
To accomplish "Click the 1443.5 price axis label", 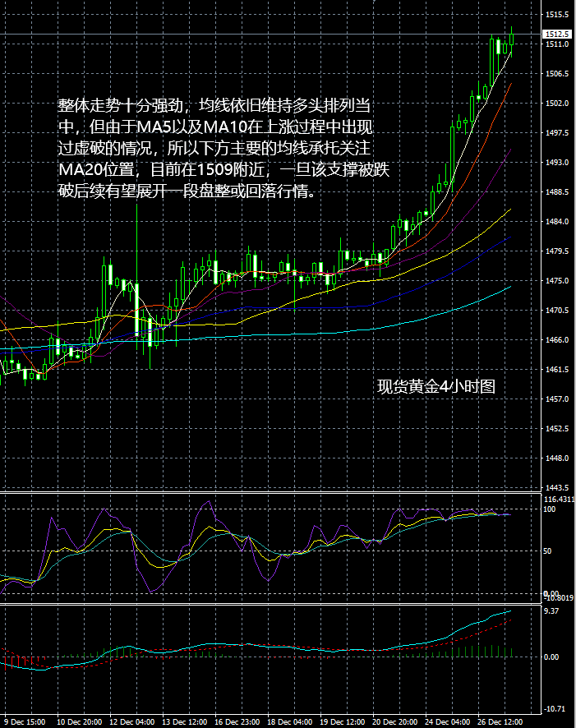I will coord(558,487).
